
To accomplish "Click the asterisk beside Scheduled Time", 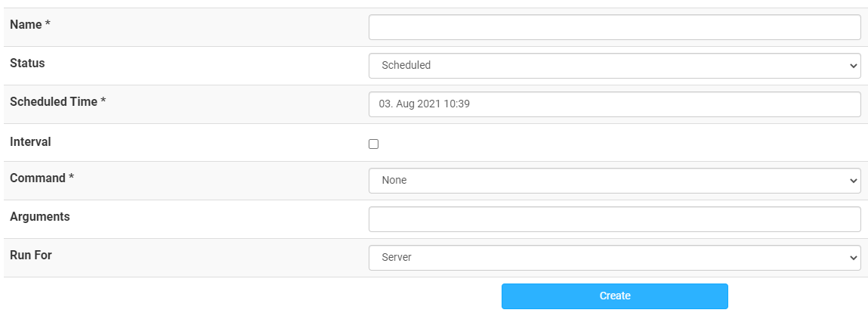I will coord(103,101).
